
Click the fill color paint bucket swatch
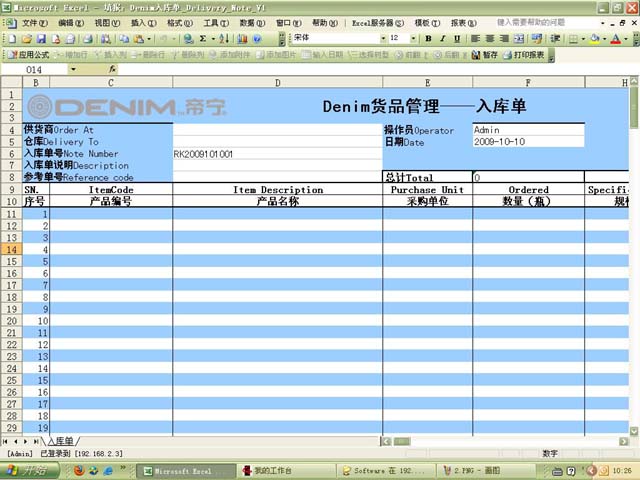pos(594,38)
